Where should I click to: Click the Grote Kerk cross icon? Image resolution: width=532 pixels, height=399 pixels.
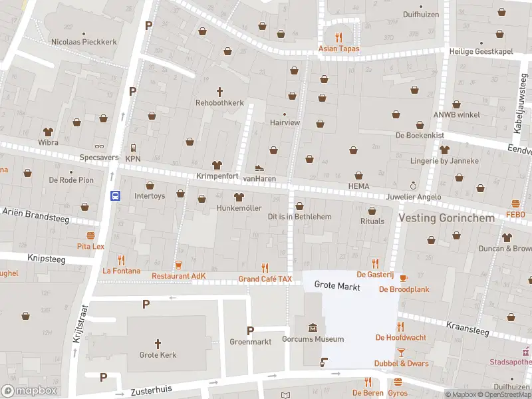point(158,344)
